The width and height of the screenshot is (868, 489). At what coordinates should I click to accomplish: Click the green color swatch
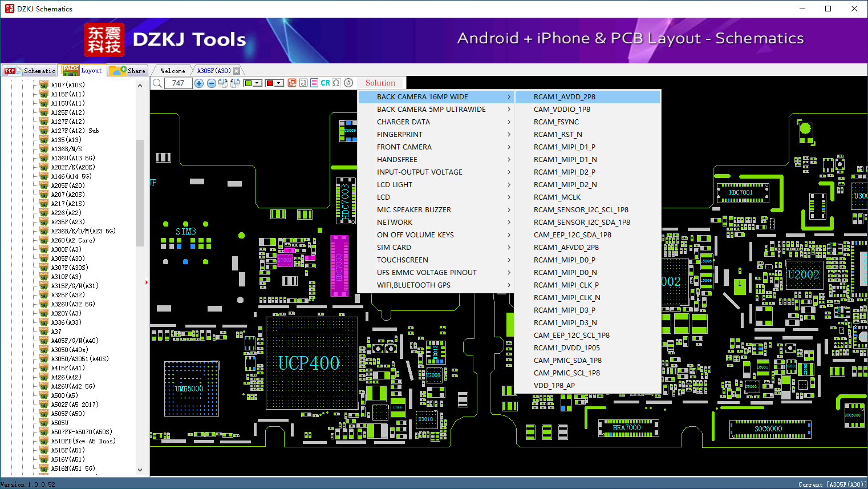[248, 83]
